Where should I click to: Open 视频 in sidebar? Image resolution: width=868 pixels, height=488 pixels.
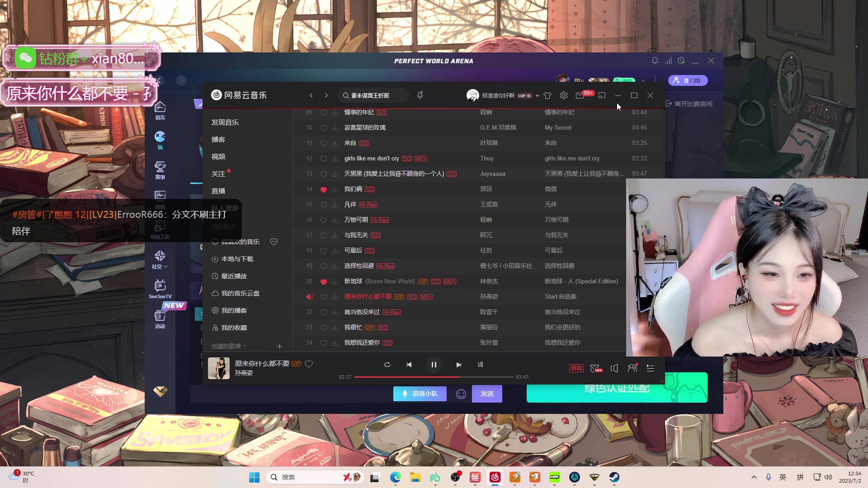point(218,157)
